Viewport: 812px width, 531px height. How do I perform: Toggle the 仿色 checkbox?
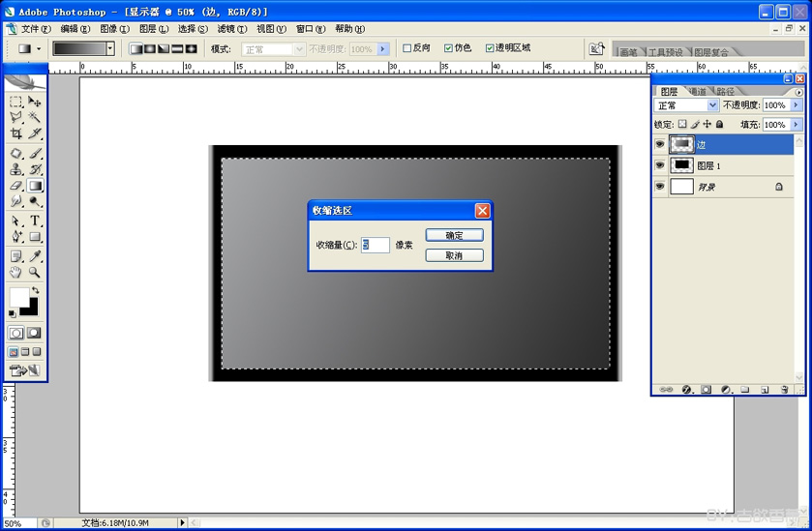point(448,48)
